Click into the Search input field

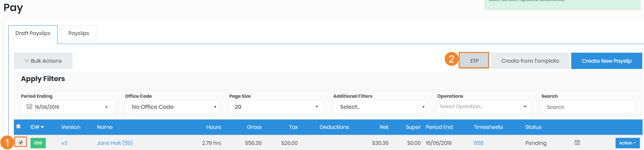[x=588, y=107]
